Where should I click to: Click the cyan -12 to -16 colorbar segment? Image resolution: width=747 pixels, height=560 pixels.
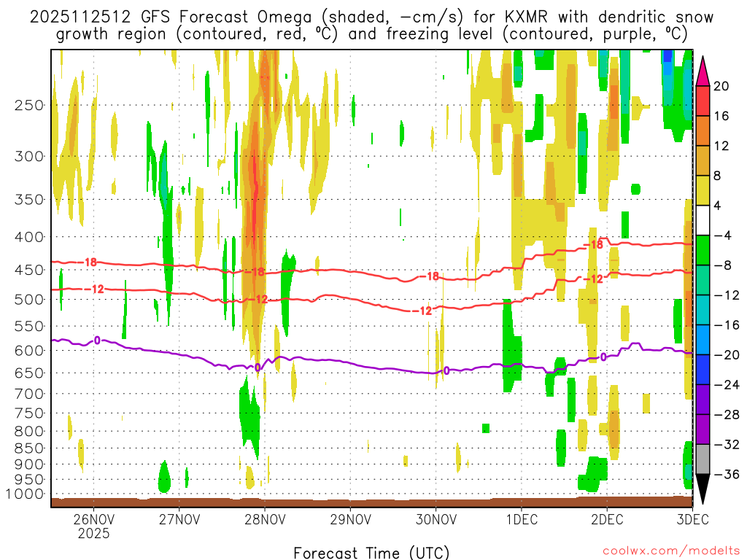point(703,310)
